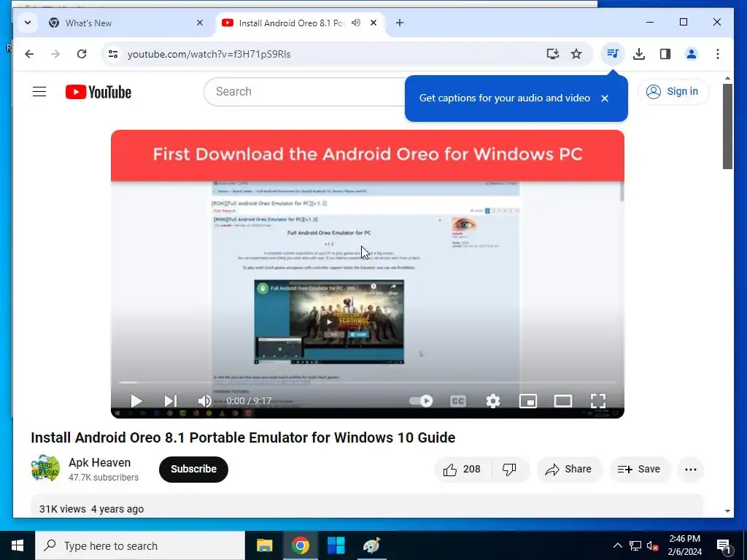The height and width of the screenshot is (560, 747).
Task: Share the video
Action: click(569, 470)
